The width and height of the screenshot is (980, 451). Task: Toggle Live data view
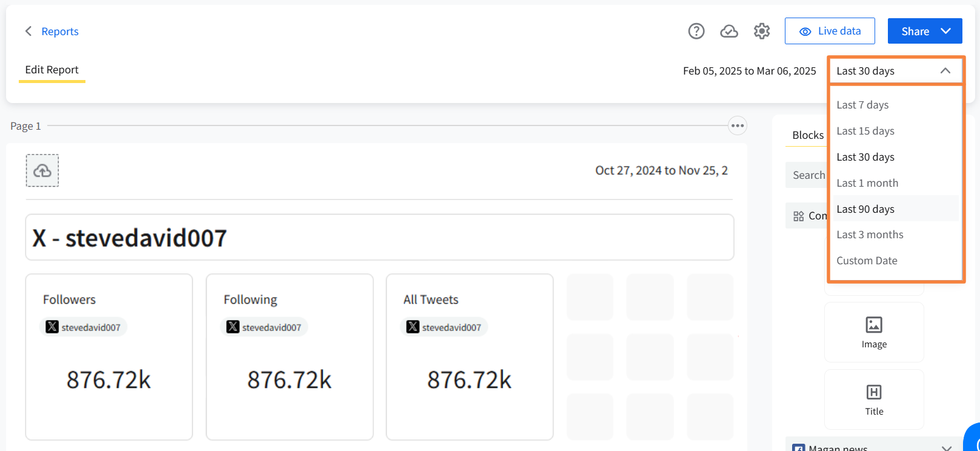click(829, 31)
